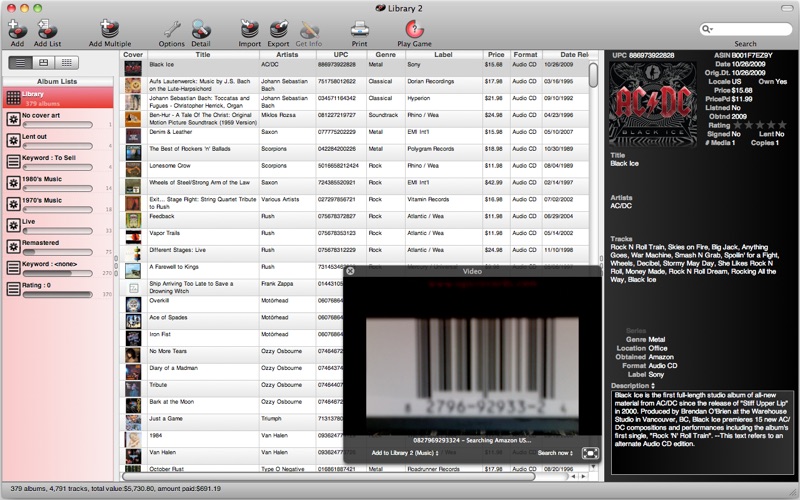Select the Live smart list

pos(58,226)
